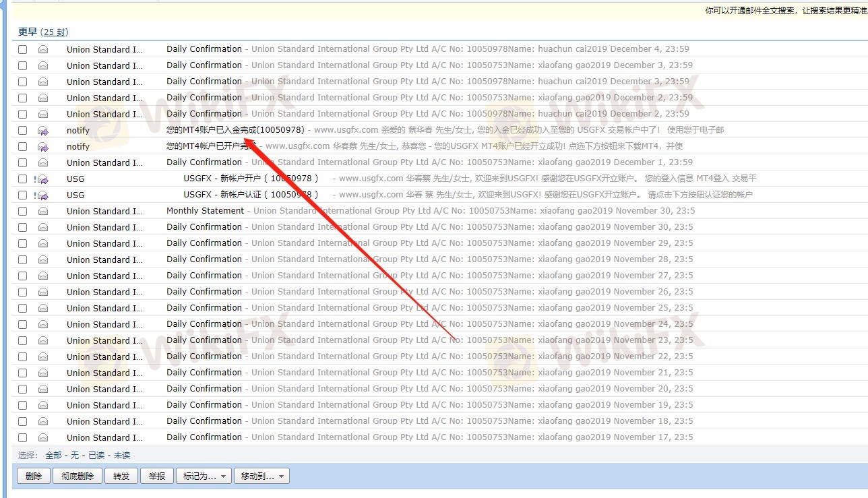868x498 pixels.
Task: Select all emails with the 全部 link
Action: point(53,455)
